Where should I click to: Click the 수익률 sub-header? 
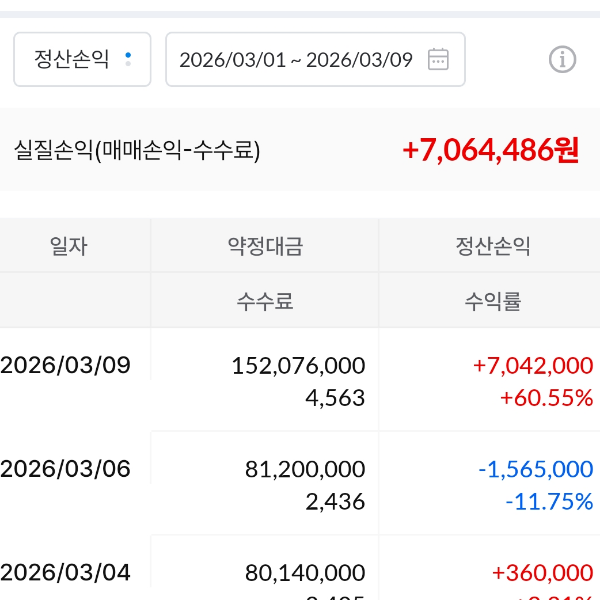[x=493, y=301]
